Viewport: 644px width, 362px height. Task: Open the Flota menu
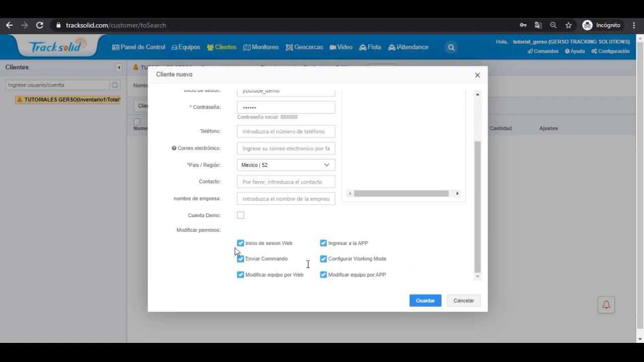click(370, 47)
